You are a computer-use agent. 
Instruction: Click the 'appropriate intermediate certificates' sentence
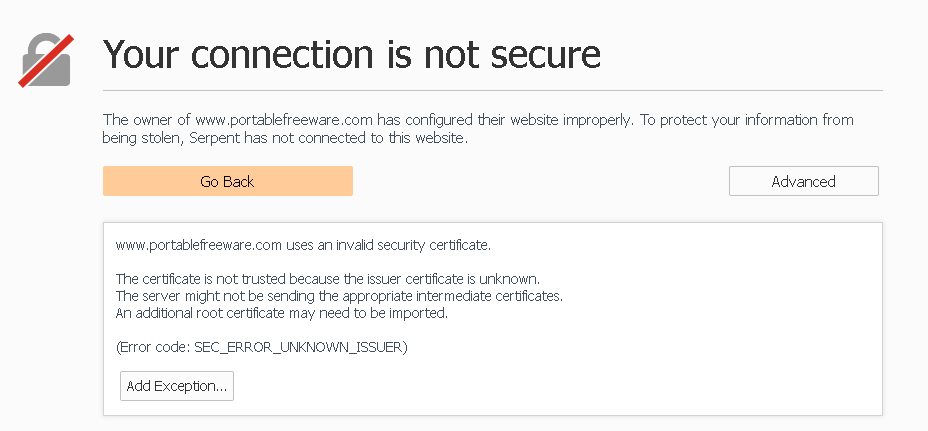point(339,295)
